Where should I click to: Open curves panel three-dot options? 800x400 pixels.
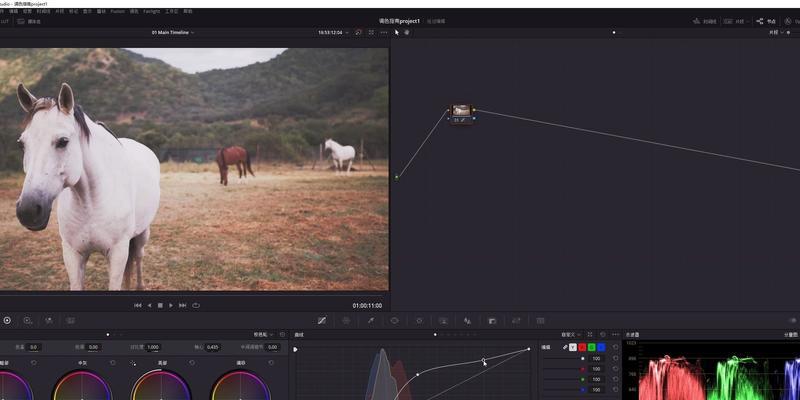coord(615,335)
